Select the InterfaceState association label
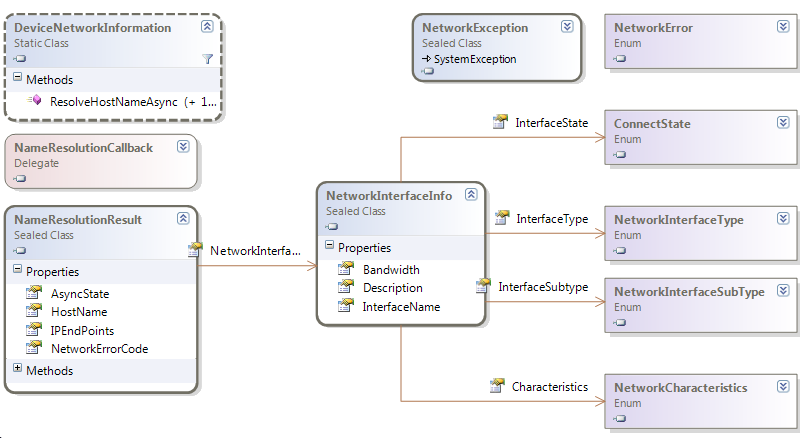Screen dimensions: 800x438 pos(552,123)
